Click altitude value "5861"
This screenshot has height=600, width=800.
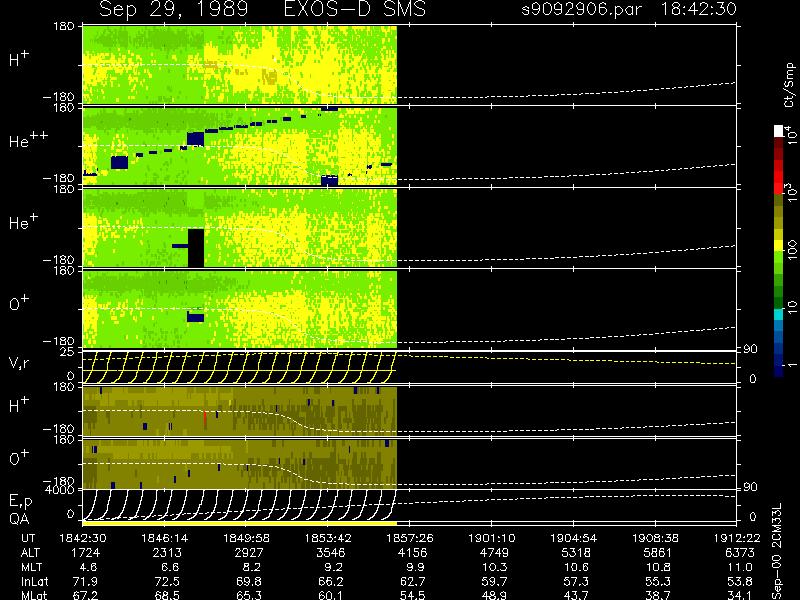click(x=658, y=553)
